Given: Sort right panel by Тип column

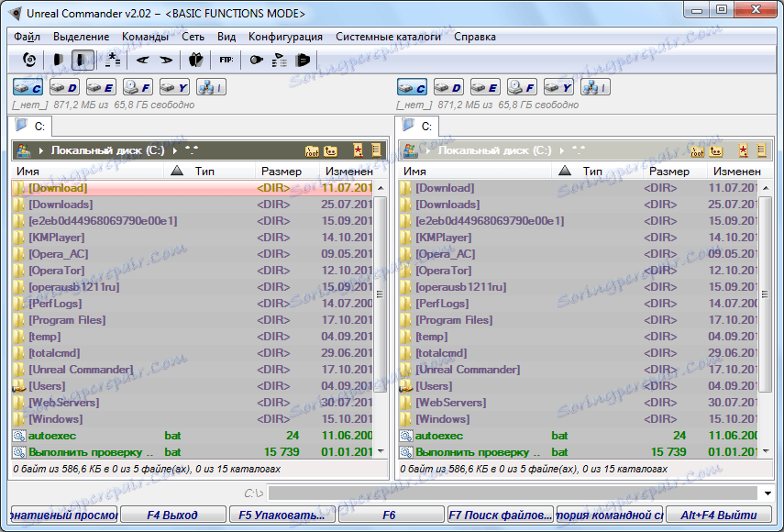Looking at the screenshot, I should pos(598,171).
